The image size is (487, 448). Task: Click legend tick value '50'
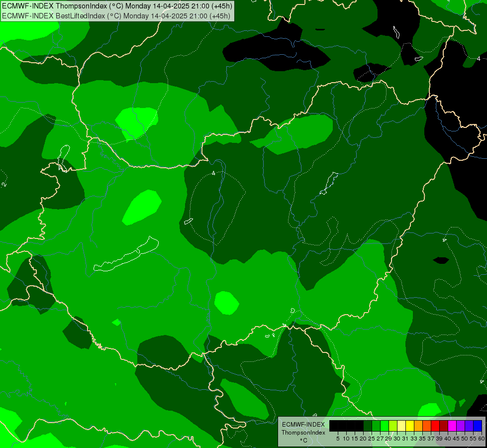[x=465, y=439]
